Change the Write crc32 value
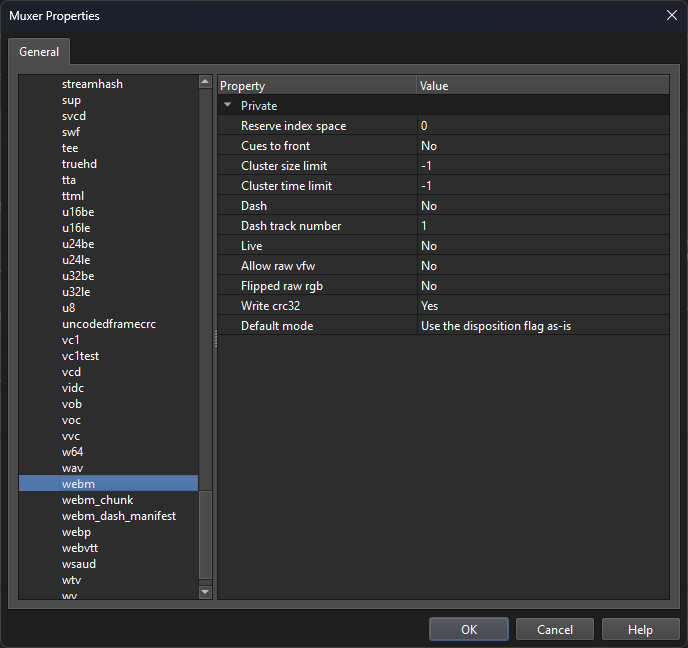This screenshot has width=688, height=648. pyautogui.click(x=541, y=306)
